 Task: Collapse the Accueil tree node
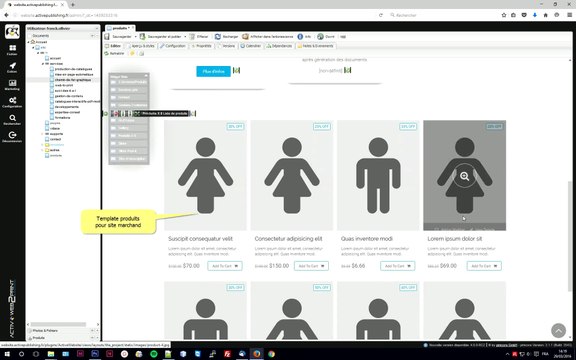(29, 42)
